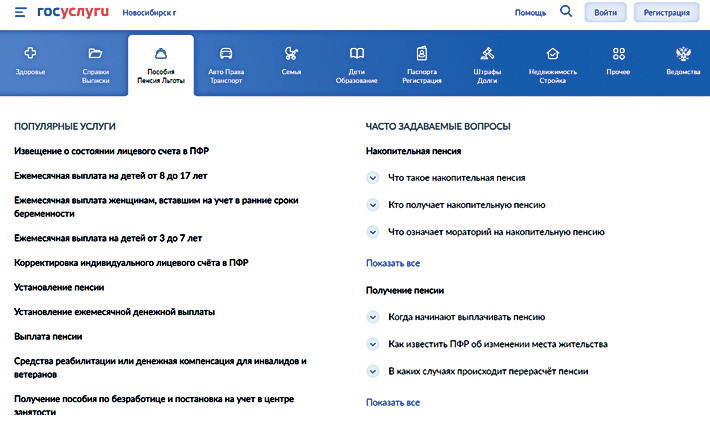Open Выплата пенсии service
This screenshot has width=710, height=440.
(x=48, y=336)
